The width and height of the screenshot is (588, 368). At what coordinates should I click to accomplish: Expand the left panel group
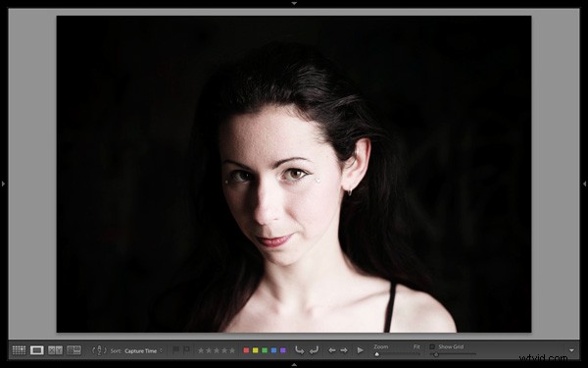(x=3, y=184)
